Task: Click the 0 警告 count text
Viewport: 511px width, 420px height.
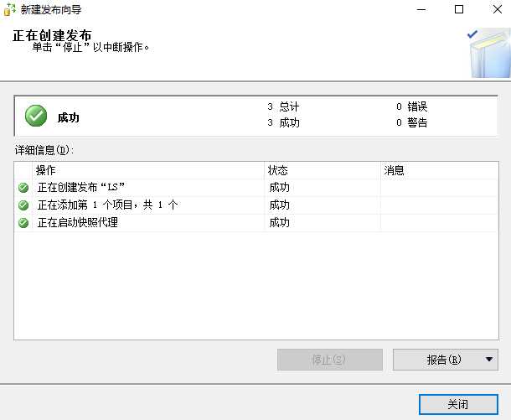Action: pos(412,123)
